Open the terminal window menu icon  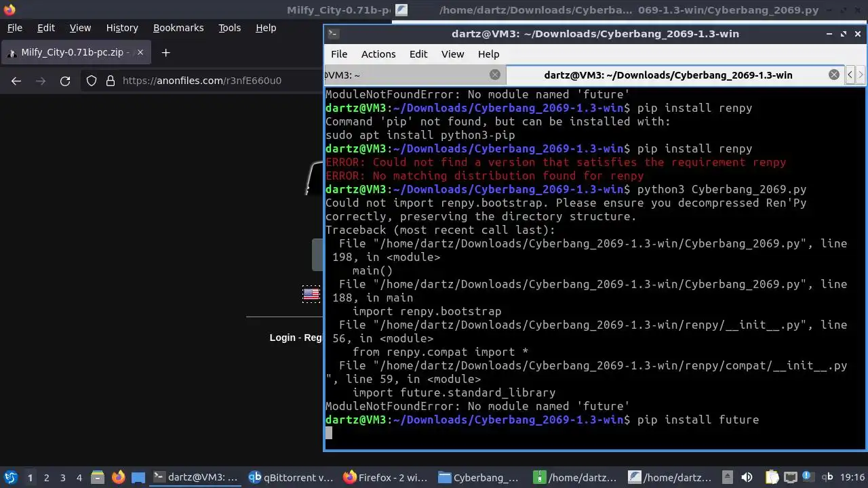[x=333, y=33]
